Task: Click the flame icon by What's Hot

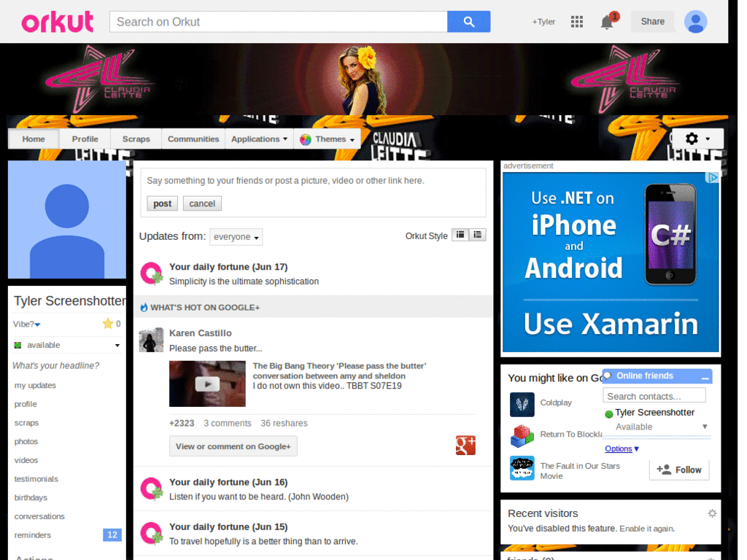Action: tap(144, 308)
